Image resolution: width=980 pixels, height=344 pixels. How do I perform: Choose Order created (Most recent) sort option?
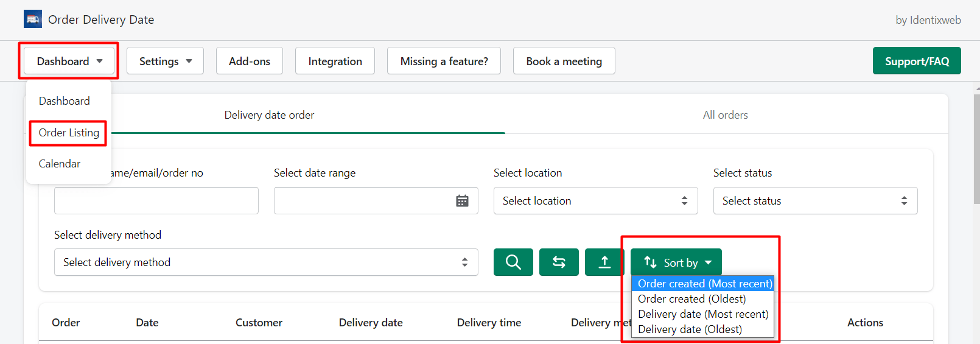(x=703, y=284)
